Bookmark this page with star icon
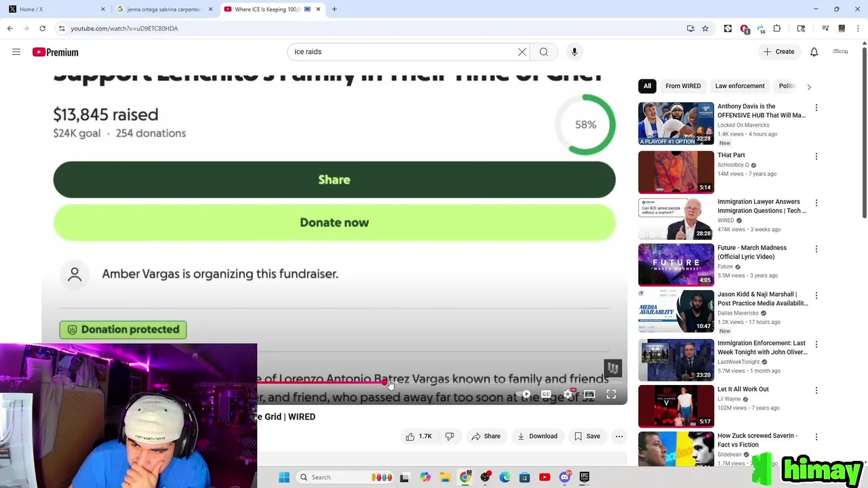This screenshot has height=488, width=868. click(x=705, y=28)
